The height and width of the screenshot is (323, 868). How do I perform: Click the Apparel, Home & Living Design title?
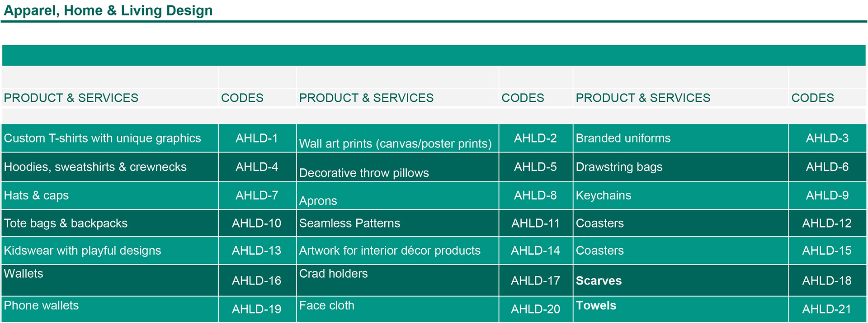tap(108, 10)
